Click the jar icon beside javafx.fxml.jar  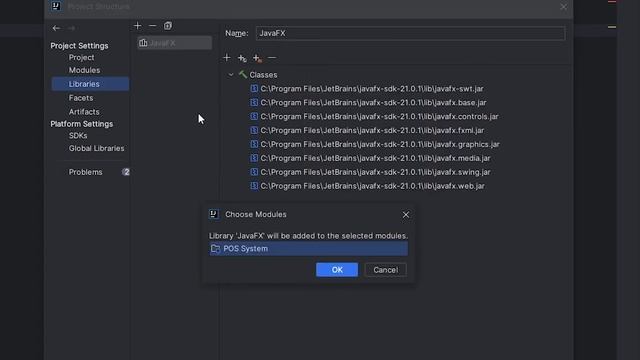pyautogui.click(x=254, y=130)
